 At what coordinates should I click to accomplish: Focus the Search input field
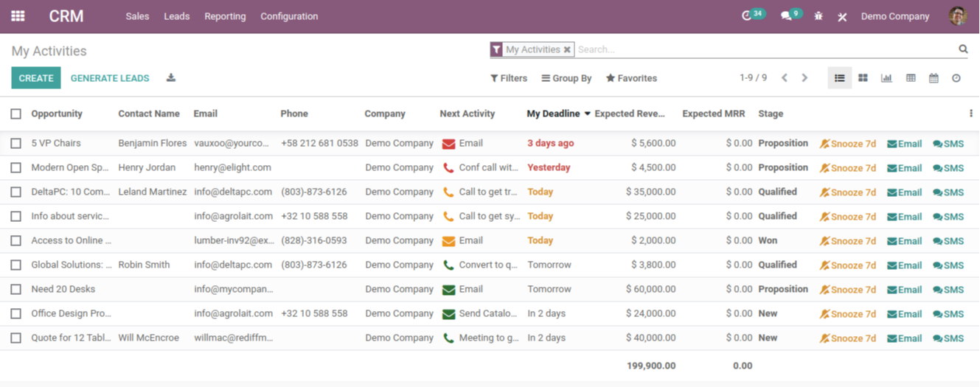point(763,49)
